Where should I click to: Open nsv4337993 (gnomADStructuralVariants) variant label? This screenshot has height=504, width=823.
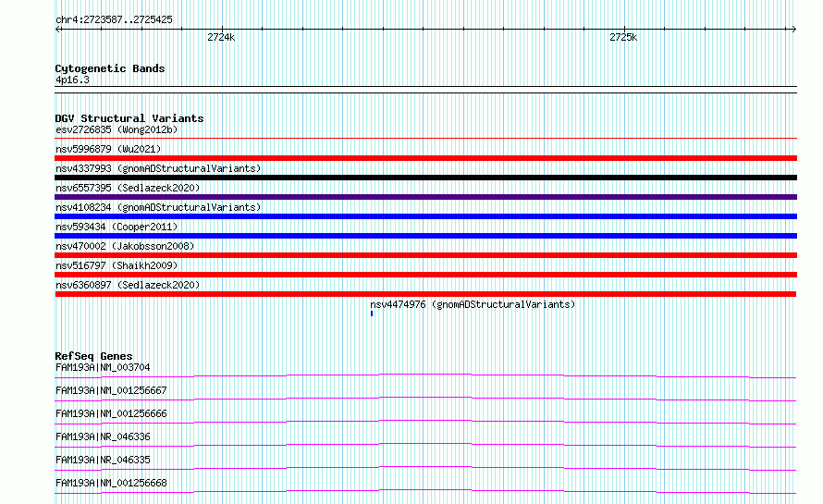158,168
